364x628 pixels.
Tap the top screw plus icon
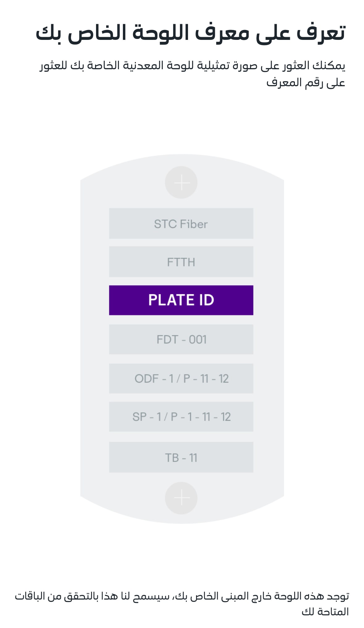coord(181,182)
